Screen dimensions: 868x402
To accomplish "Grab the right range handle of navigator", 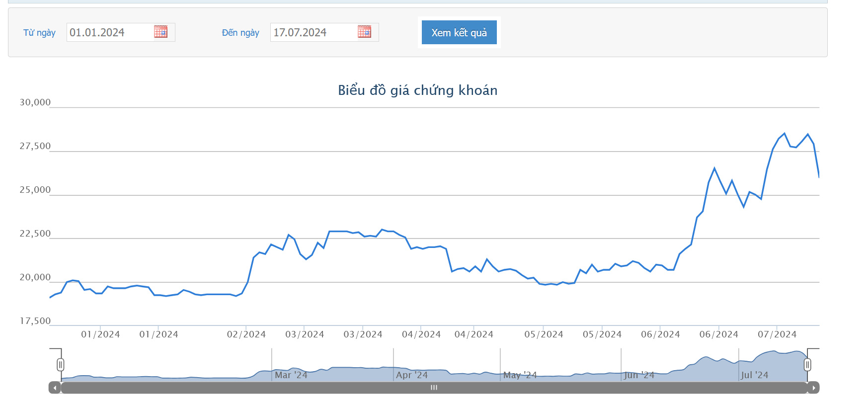I will click(x=807, y=365).
